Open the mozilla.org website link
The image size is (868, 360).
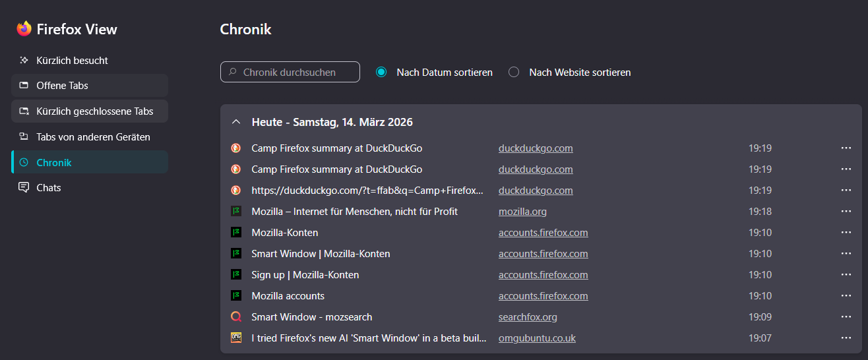[x=522, y=212]
